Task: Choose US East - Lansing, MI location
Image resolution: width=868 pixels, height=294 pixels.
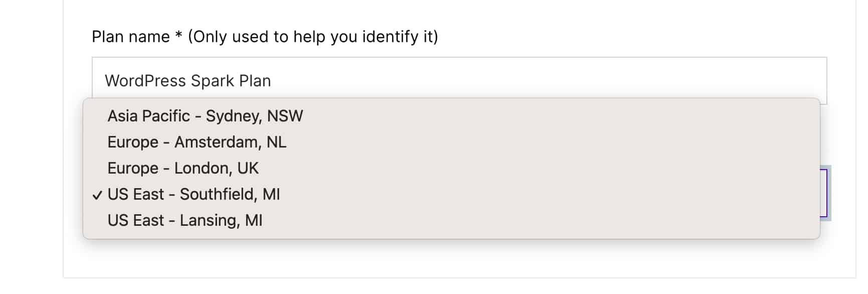Action: coord(185,220)
